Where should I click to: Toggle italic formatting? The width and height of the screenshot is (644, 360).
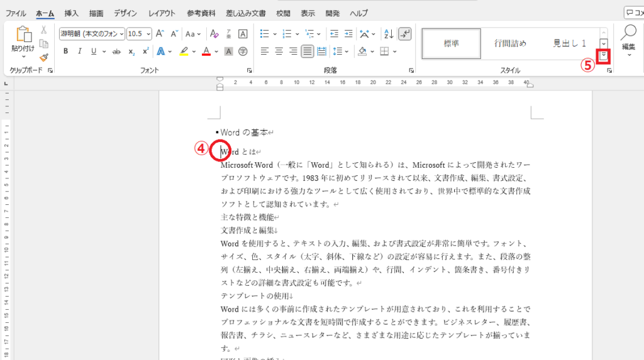80,52
